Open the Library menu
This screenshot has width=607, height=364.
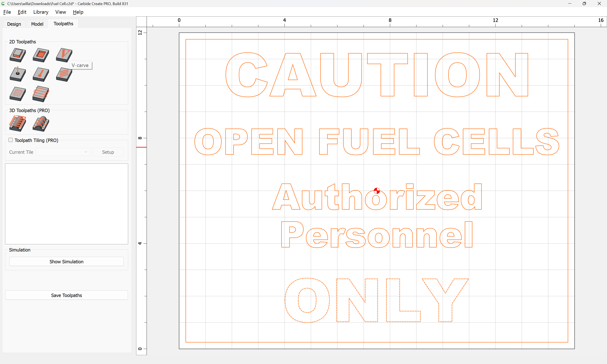(x=41, y=12)
